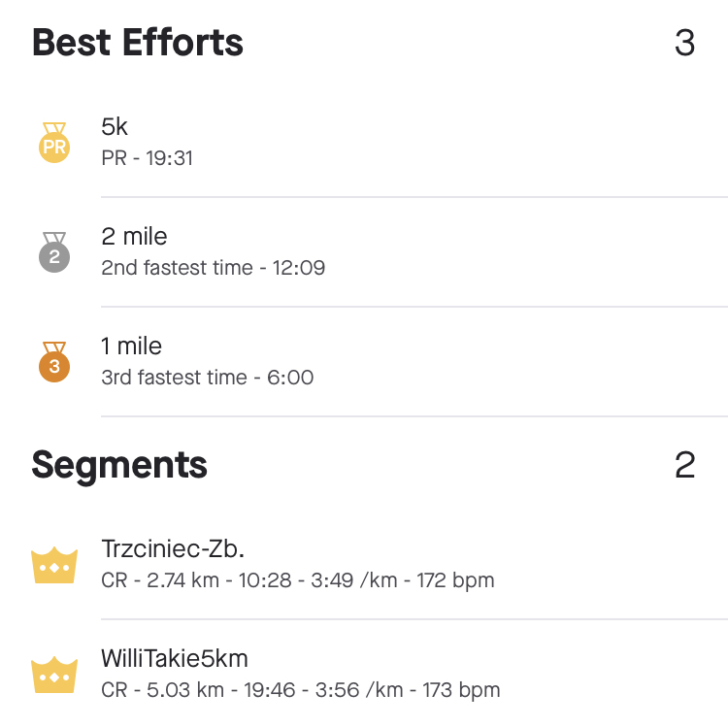Open the 2 mile best effort

pyautogui.click(x=134, y=236)
